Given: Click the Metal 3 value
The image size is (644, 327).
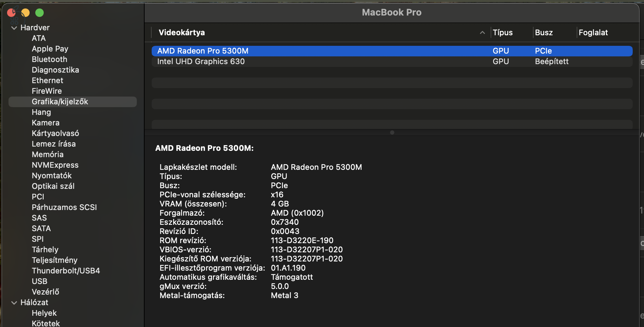Looking at the screenshot, I should click(x=285, y=295).
